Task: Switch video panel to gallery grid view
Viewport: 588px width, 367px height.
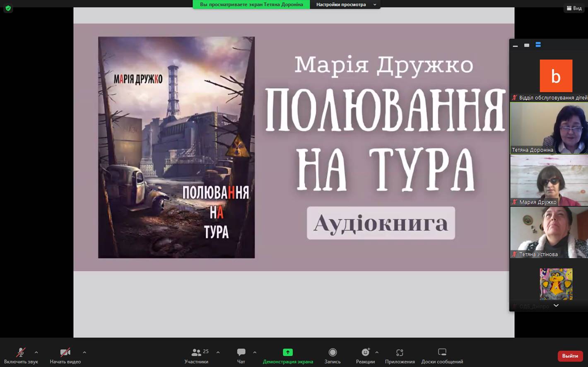Action: [x=538, y=45]
